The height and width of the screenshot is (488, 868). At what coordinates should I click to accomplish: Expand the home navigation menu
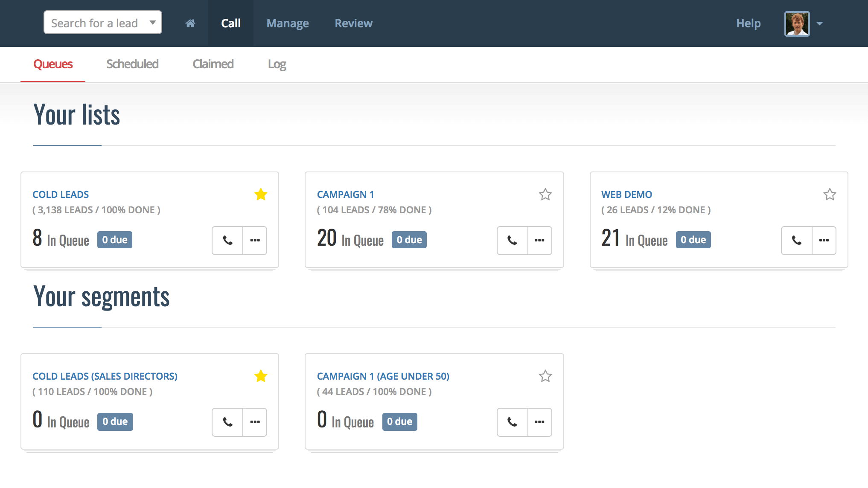190,23
